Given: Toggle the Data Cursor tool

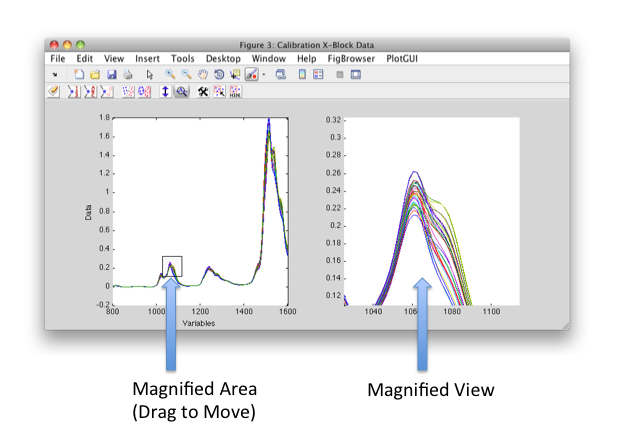Looking at the screenshot, I should coord(234,75).
